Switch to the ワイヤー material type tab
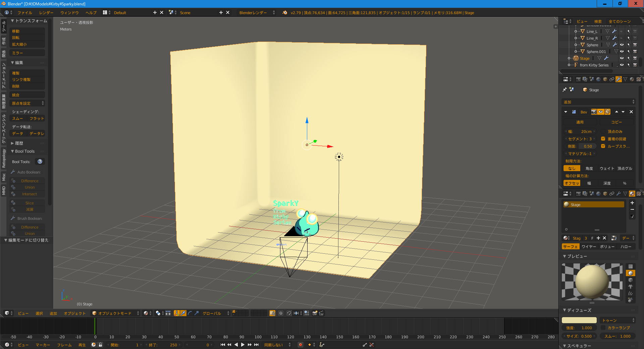Image resolution: width=644 pixels, height=349 pixels. pyautogui.click(x=589, y=247)
